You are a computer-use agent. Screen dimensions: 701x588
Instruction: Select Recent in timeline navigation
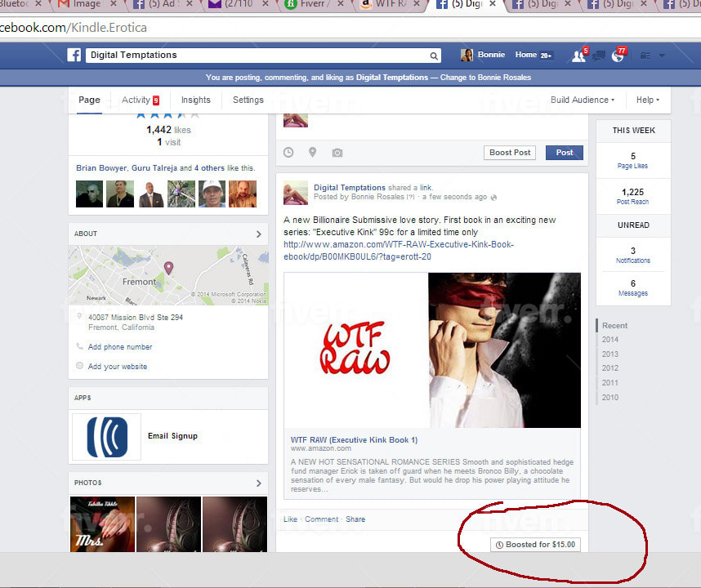(614, 325)
